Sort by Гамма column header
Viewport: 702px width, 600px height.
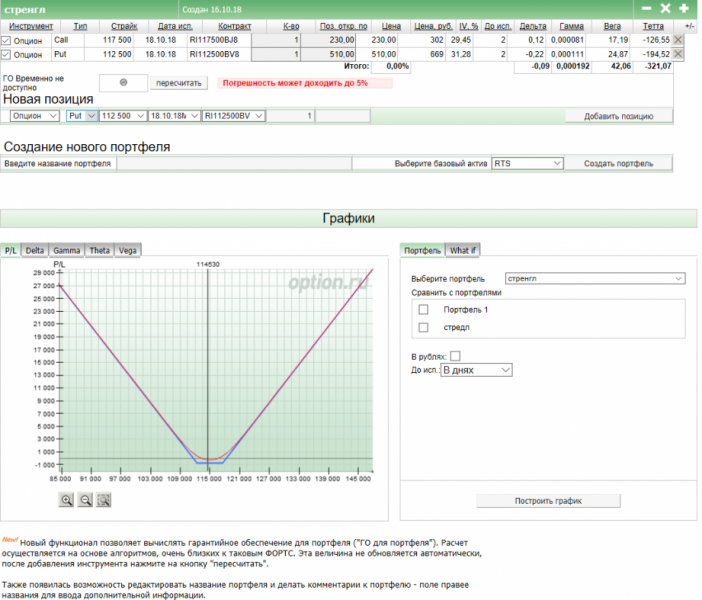pos(571,26)
